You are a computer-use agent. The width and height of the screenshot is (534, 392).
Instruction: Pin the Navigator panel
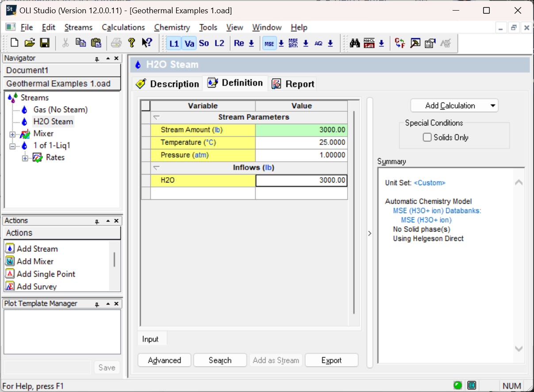97,59
